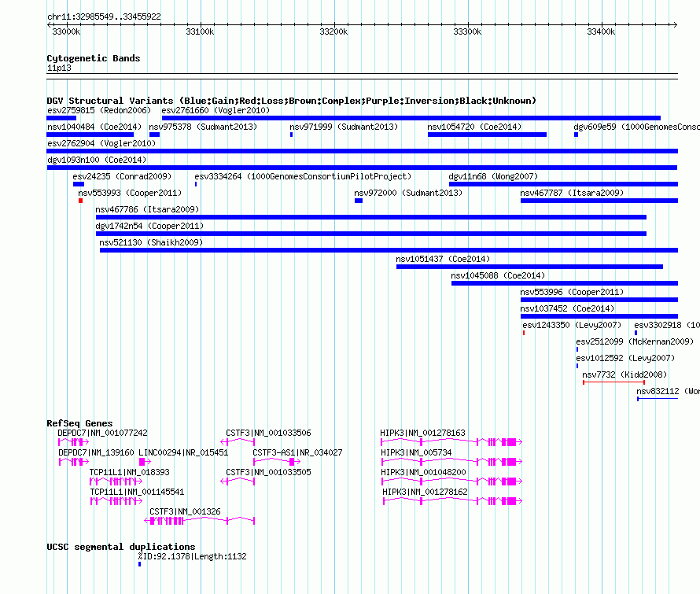Click the Cytogenetic Bands track heading
Viewport: 700px width, 594px height.
(94, 58)
